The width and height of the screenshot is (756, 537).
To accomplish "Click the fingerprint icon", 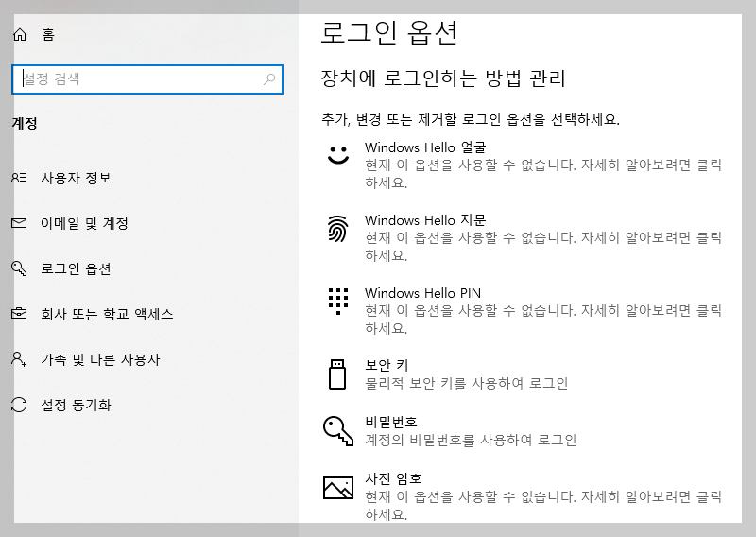I will 338,228.
